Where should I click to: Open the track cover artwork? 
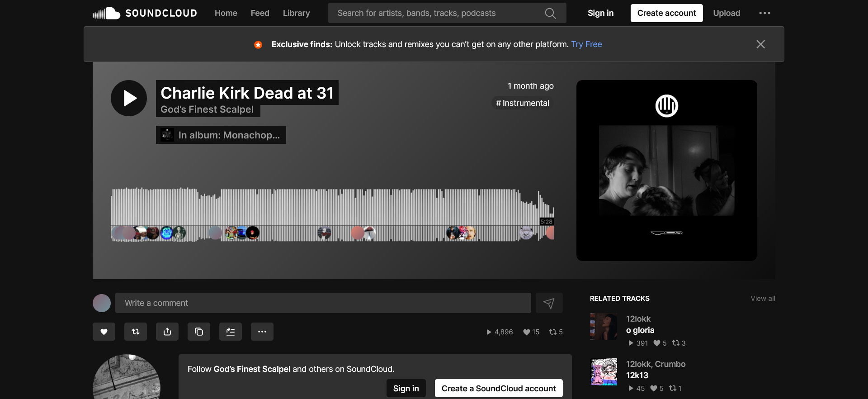coord(666,171)
